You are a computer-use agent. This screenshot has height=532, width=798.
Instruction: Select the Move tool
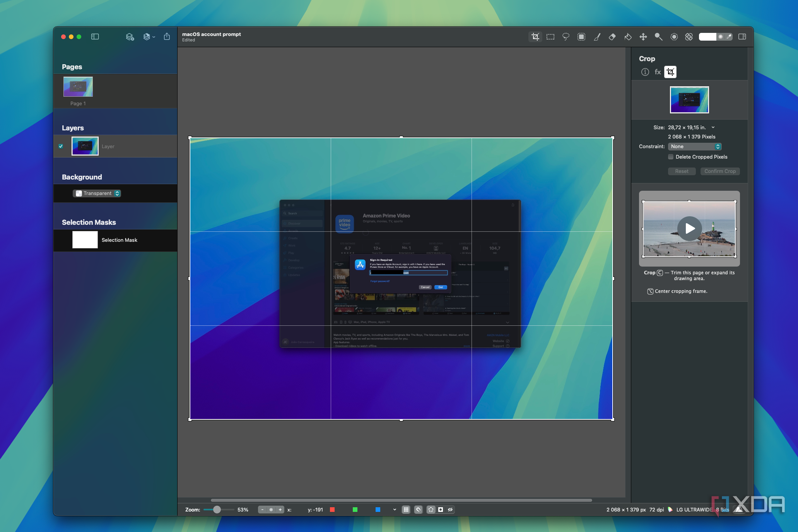pos(643,37)
